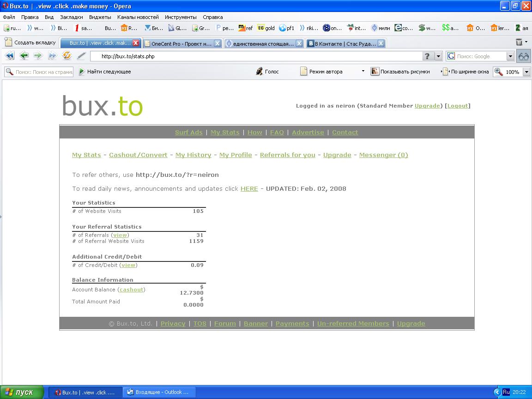532x399 pixels.
Task: Click the Voice (Голос) icon
Action: click(x=267, y=72)
